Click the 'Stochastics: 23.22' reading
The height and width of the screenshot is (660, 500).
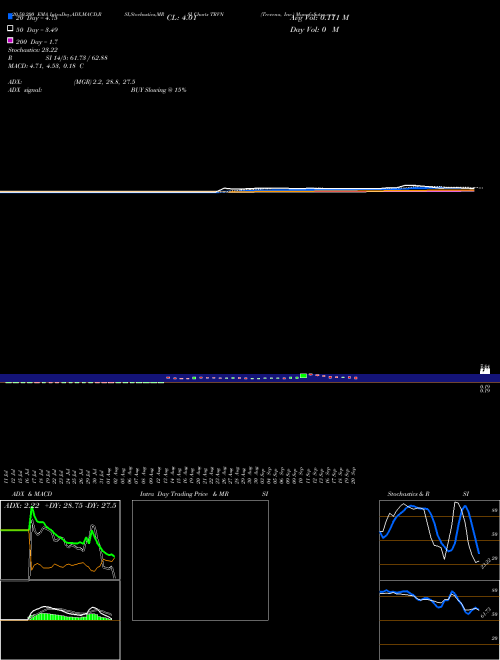[33, 50]
